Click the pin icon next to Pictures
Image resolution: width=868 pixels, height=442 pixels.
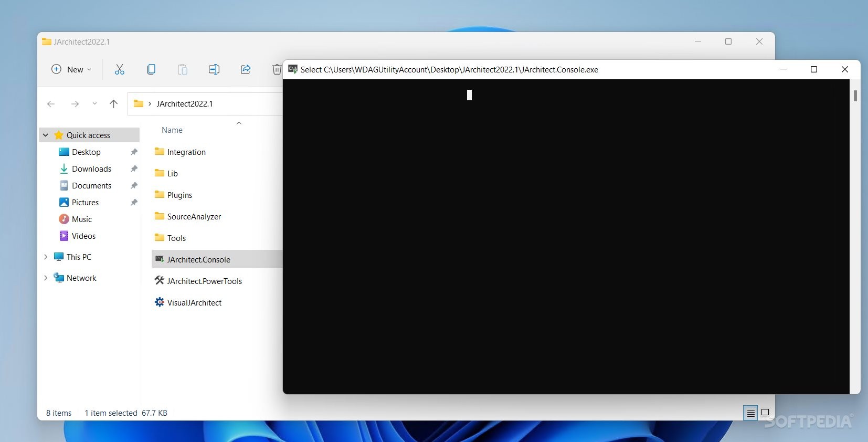pyautogui.click(x=134, y=202)
